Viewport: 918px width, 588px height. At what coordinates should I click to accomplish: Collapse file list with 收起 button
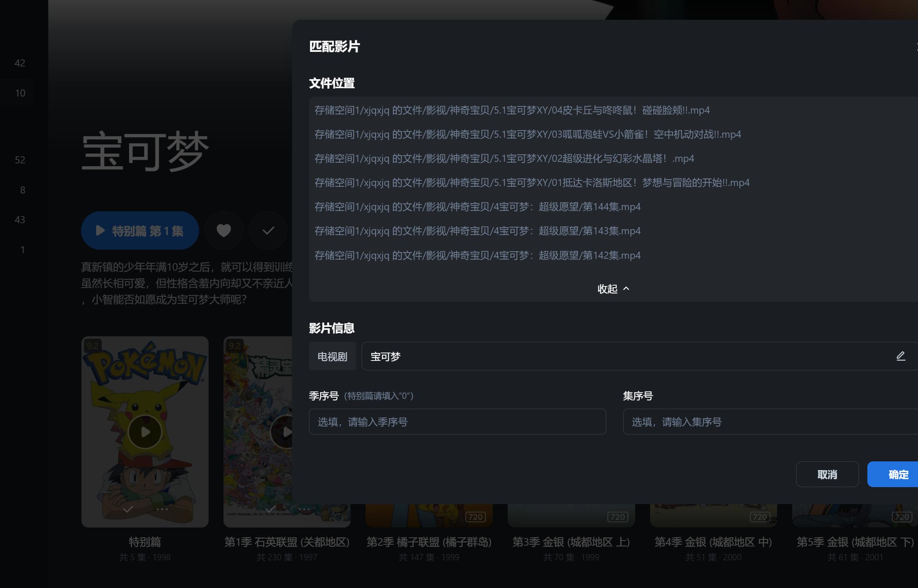tap(613, 289)
